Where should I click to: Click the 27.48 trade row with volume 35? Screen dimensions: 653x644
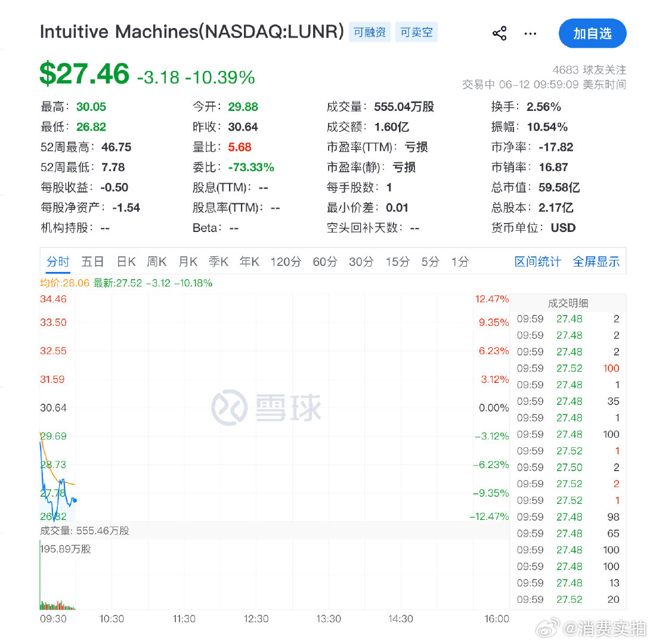pyautogui.click(x=568, y=401)
